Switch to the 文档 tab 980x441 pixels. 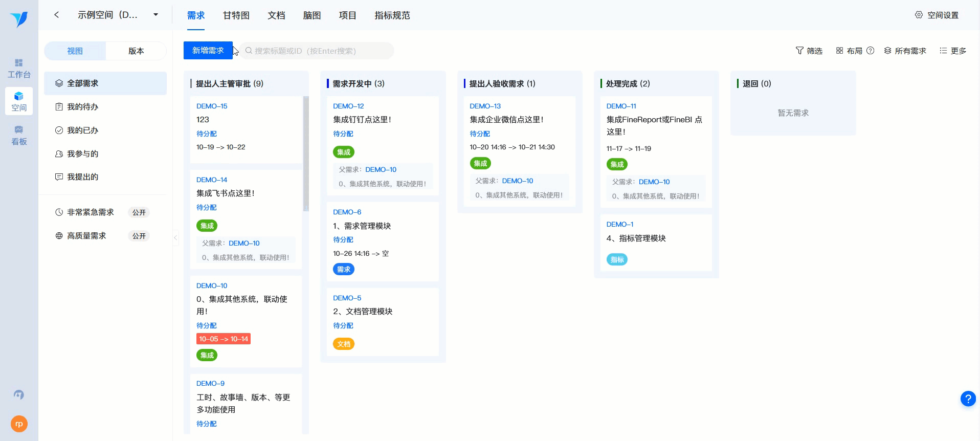276,15
